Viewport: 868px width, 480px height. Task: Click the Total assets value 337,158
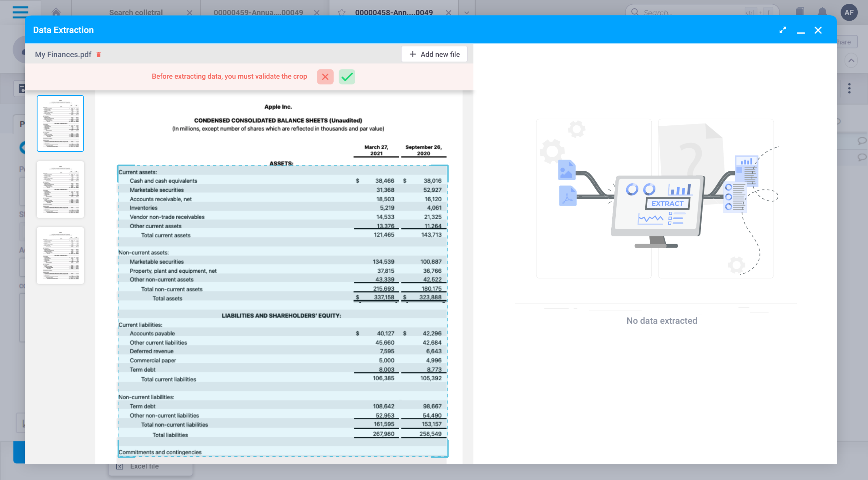click(384, 297)
